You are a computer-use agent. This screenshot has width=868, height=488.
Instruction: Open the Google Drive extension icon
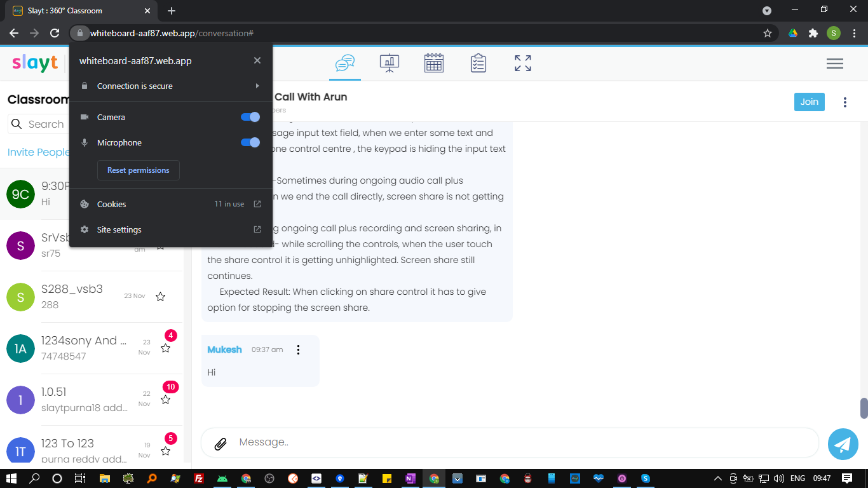[x=793, y=33]
